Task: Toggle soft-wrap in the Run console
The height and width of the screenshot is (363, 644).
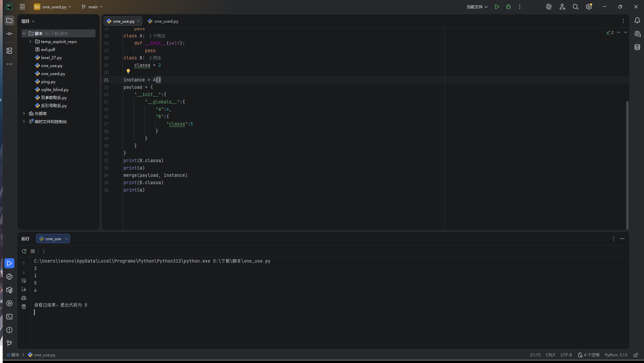Action: pyautogui.click(x=24, y=281)
